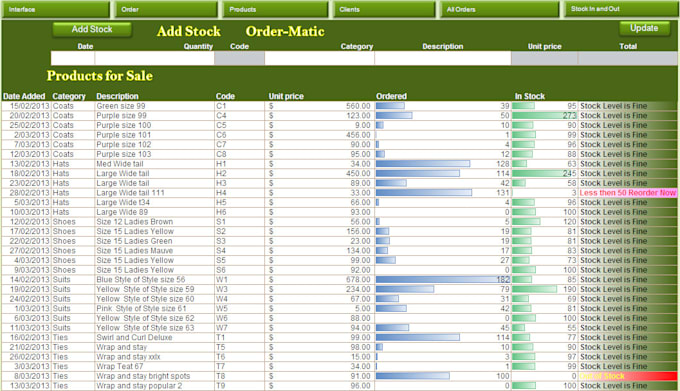
Task: Select the ordered bar showing 182
Action: pos(443,280)
